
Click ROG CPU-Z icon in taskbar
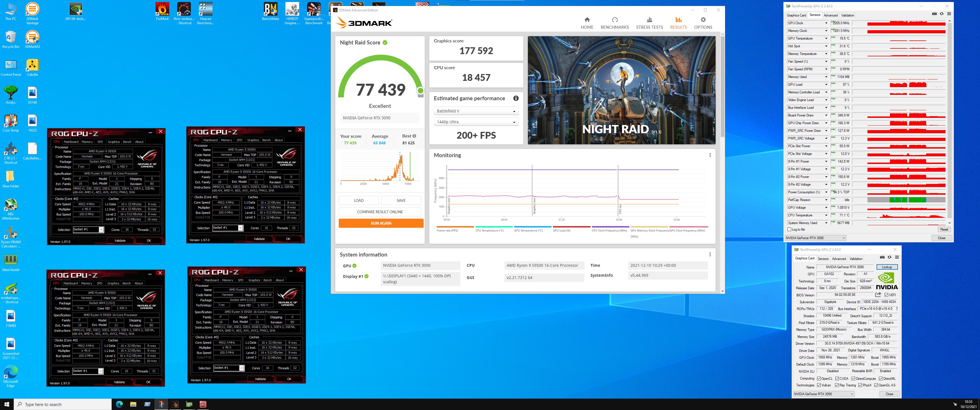click(x=203, y=404)
